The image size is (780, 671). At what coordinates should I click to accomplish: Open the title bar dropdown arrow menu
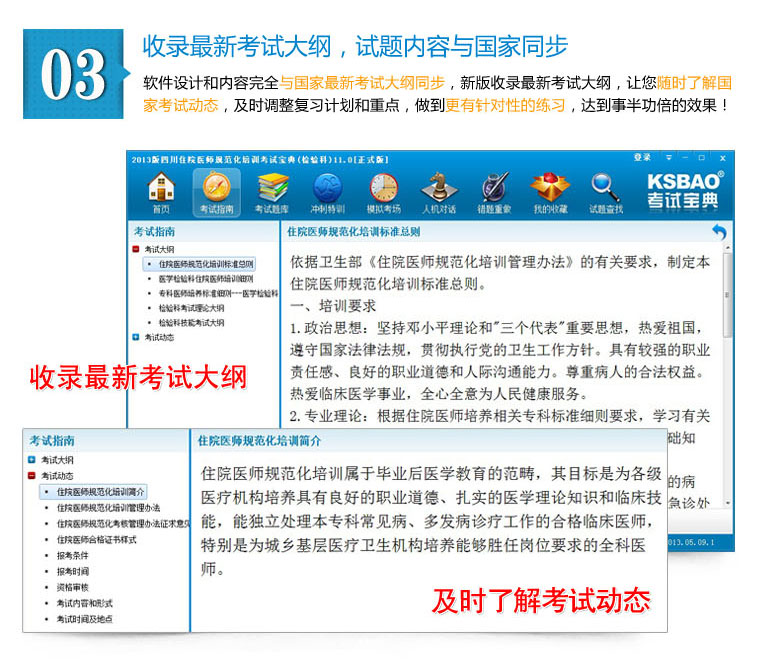click(x=669, y=158)
